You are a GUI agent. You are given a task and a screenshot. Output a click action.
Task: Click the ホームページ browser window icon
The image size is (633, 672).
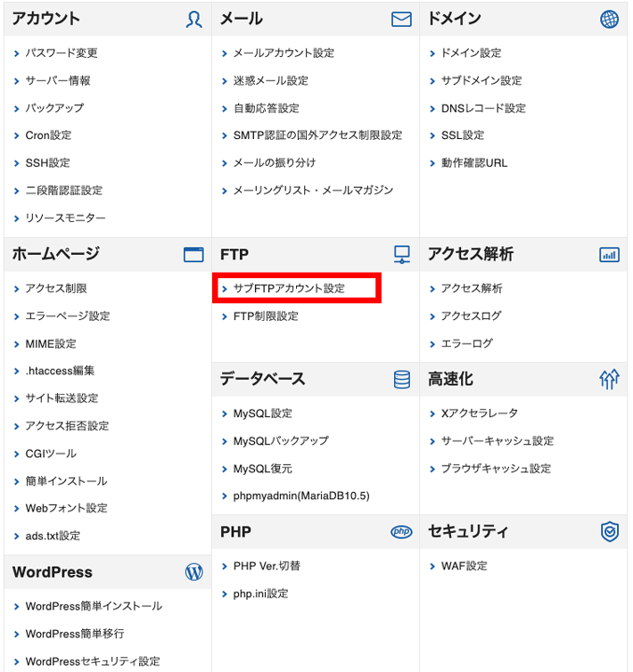(x=193, y=254)
